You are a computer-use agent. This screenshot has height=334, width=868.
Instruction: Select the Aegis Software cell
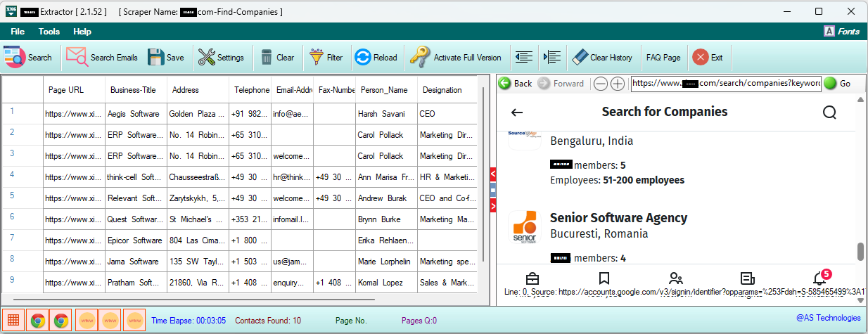tap(136, 114)
